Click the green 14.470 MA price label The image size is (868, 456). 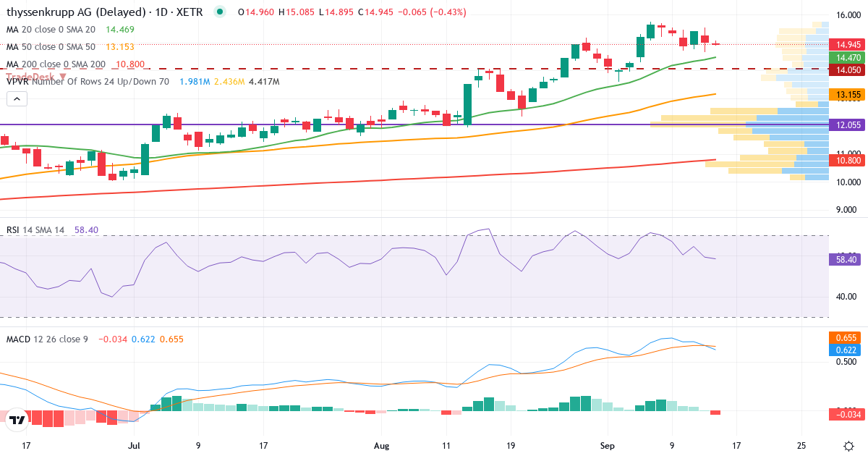tap(847, 57)
